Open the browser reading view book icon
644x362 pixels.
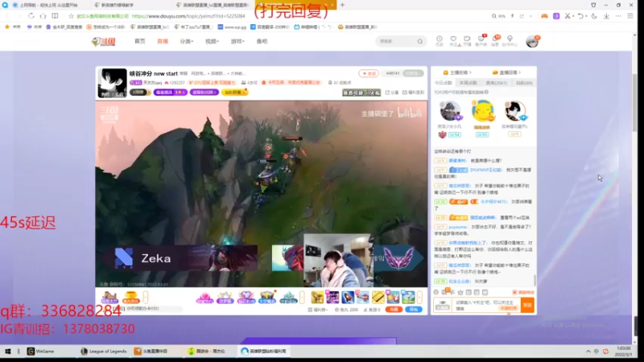pos(55,16)
